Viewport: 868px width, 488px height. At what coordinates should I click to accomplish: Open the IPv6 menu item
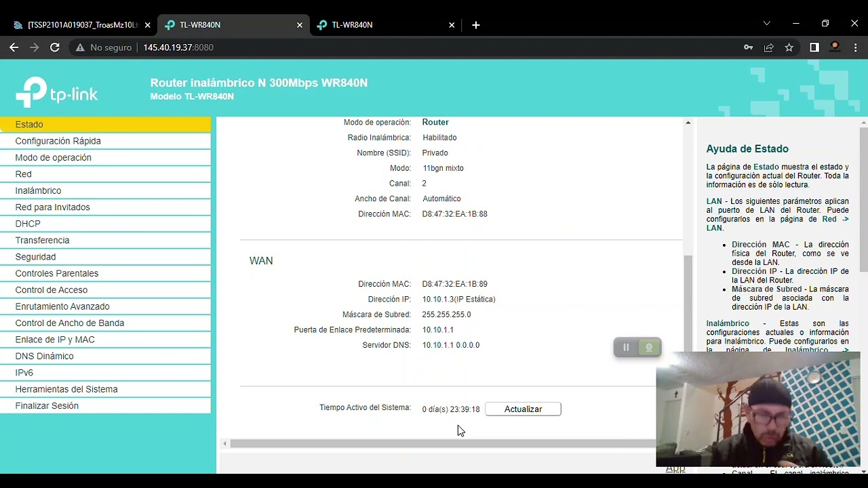[105, 373]
